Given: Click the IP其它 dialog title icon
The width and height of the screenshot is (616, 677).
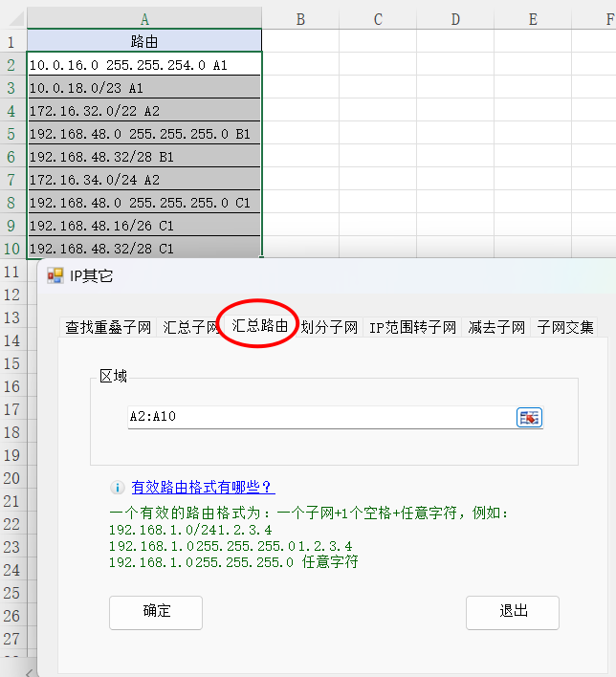Looking at the screenshot, I should tap(55, 275).
